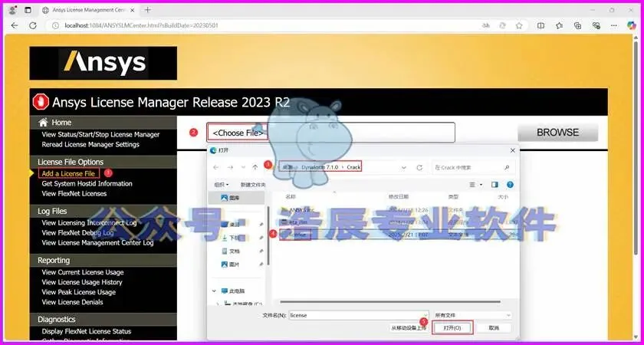Open the tab actions menu icon

(x=28, y=10)
